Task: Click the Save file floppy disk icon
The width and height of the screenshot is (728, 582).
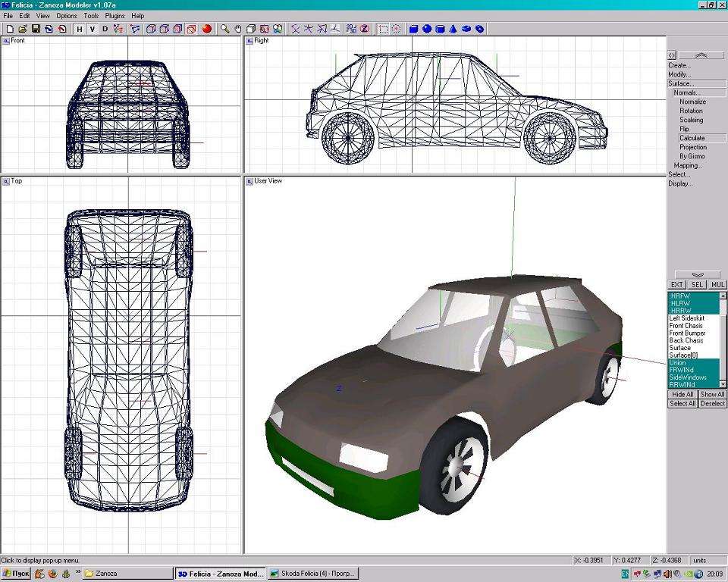Action: click(x=36, y=29)
